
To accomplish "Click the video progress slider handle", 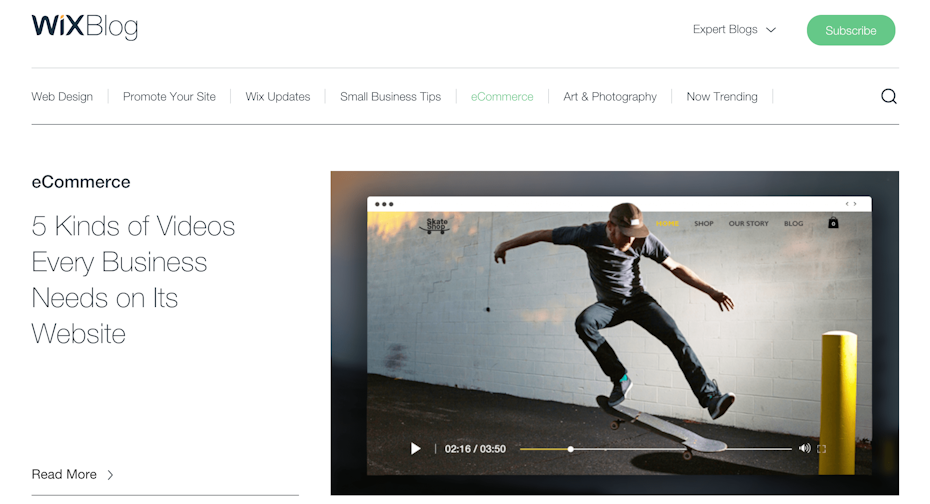I will click(571, 449).
